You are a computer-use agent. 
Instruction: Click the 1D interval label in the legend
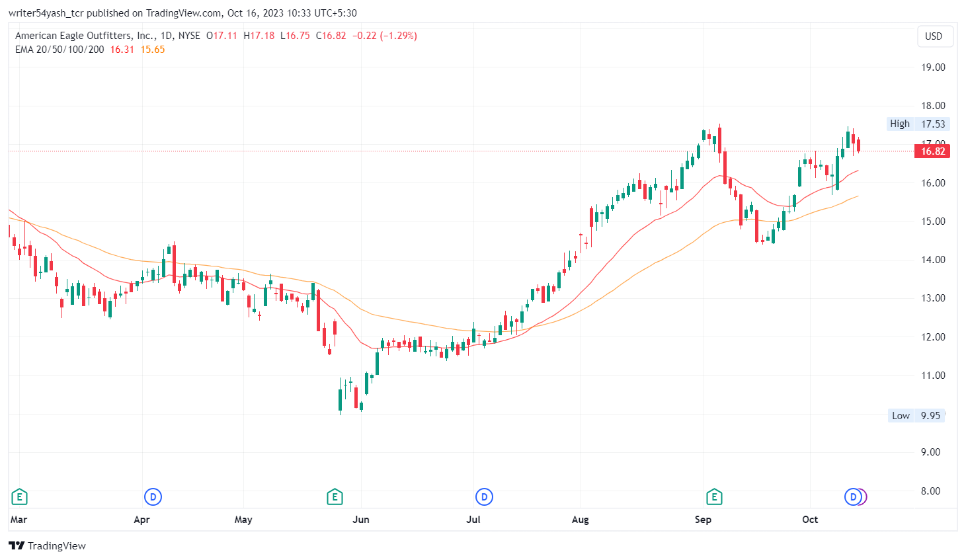pyautogui.click(x=167, y=36)
